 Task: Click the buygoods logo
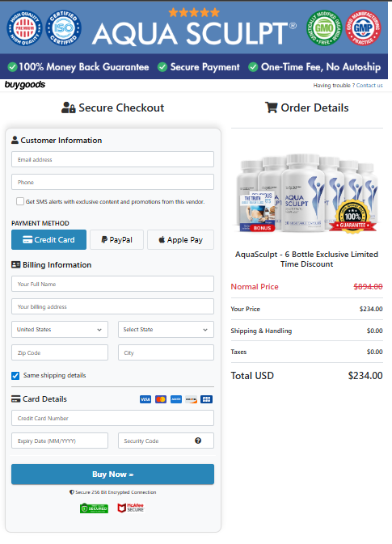pyautogui.click(x=25, y=85)
